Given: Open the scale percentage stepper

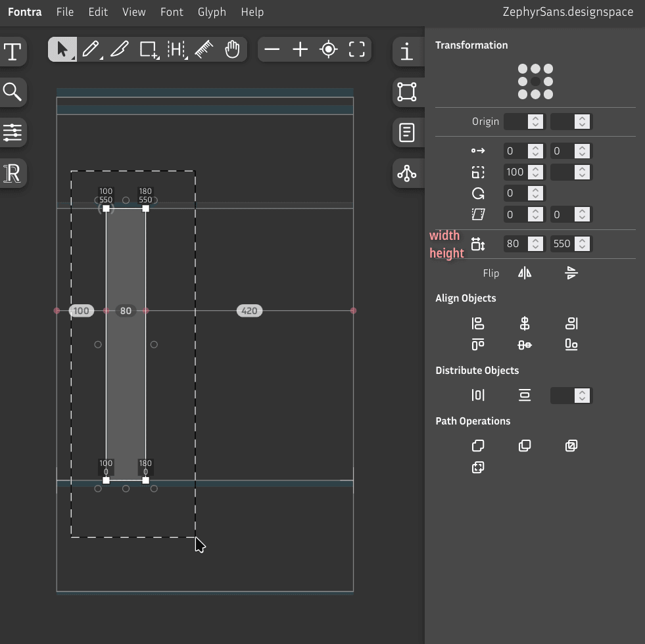Looking at the screenshot, I should click(535, 172).
